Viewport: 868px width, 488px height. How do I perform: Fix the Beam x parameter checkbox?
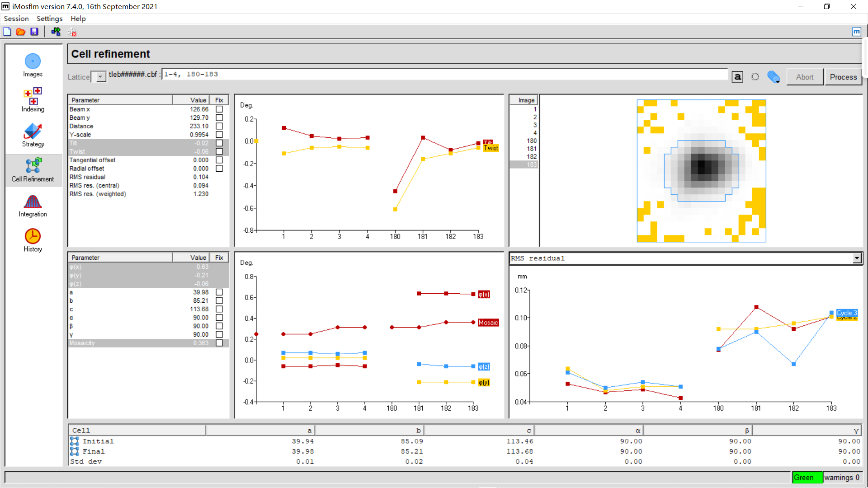click(x=219, y=109)
